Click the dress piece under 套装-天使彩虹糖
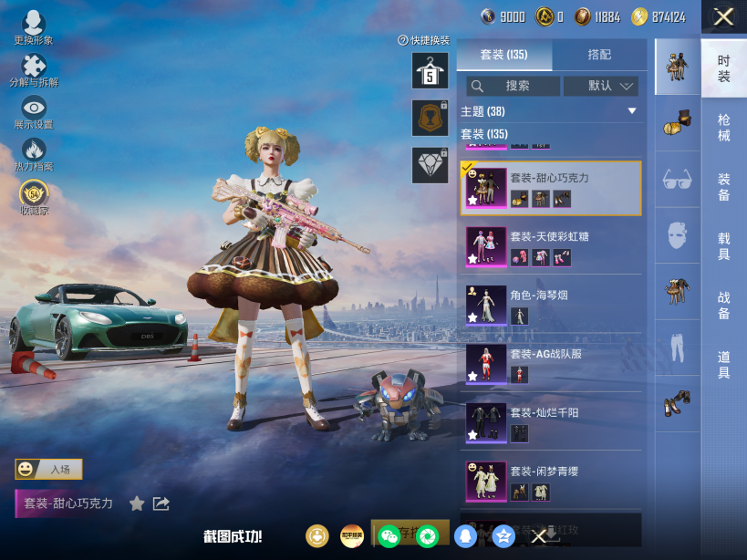 point(541,257)
